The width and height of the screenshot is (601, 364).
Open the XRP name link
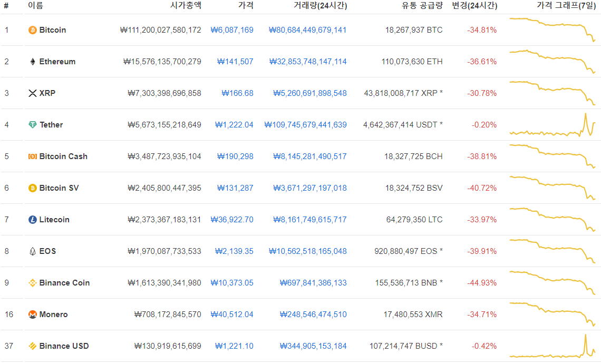(x=47, y=93)
